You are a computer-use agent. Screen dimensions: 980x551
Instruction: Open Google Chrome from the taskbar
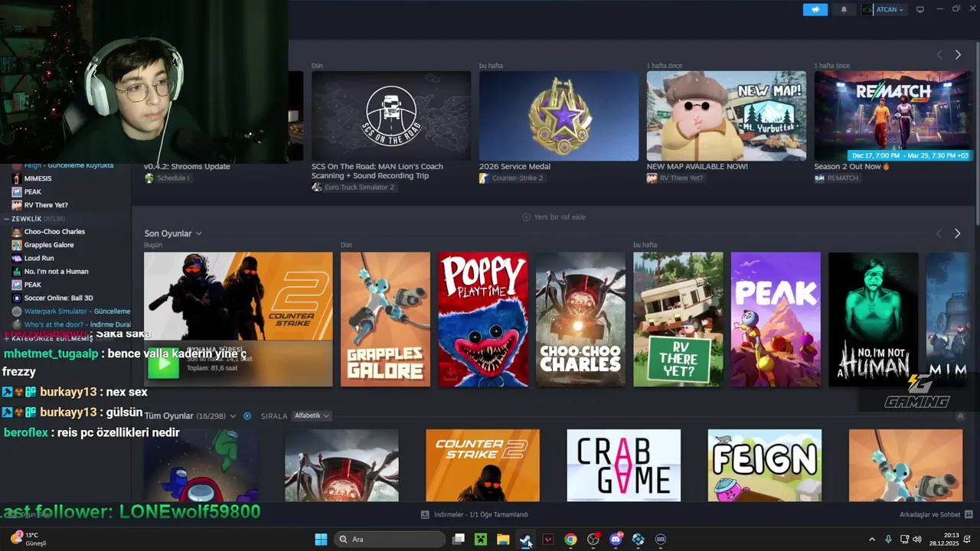570,539
